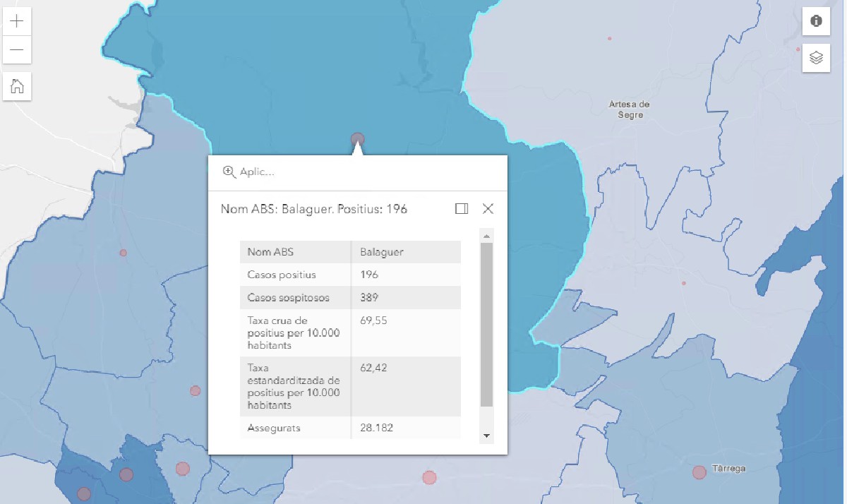This screenshot has width=847, height=504.
Task: Open the map layers list
Action: coord(816,58)
